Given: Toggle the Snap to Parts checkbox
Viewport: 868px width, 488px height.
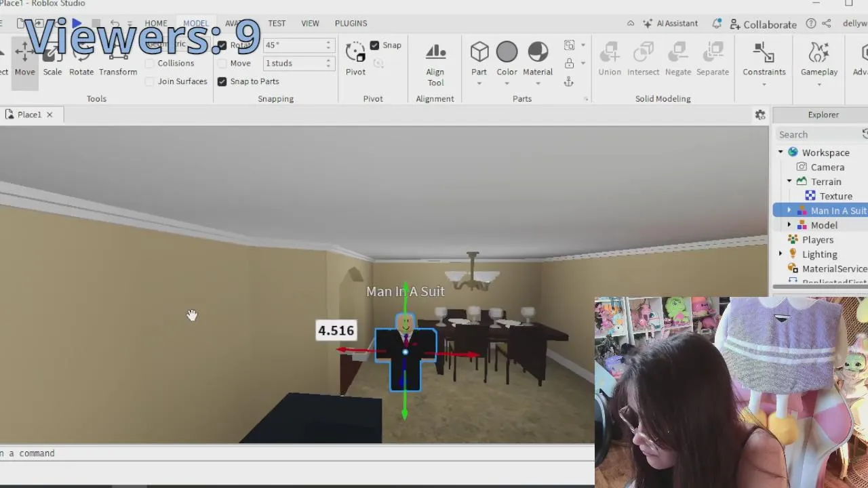Looking at the screenshot, I should click(x=222, y=81).
